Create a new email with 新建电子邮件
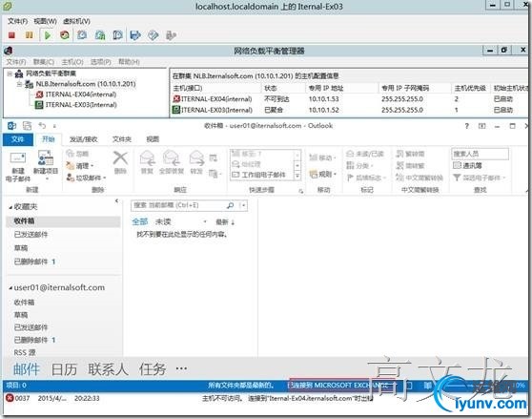The image size is (532, 419). [x=18, y=166]
